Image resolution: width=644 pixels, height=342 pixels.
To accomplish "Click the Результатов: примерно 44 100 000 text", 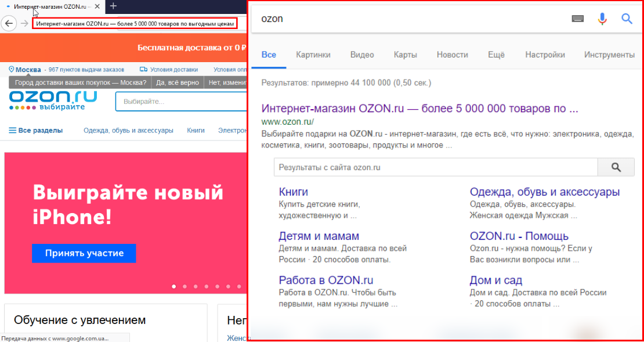I will pos(346,84).
